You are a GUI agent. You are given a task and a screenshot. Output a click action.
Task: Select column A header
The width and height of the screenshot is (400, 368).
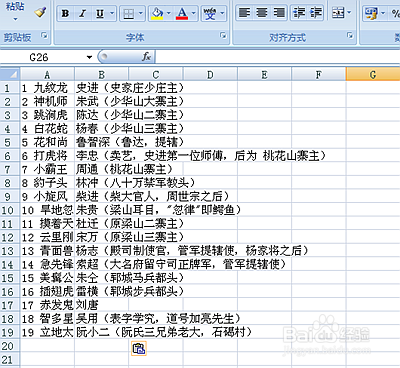[x=47, y=74]
